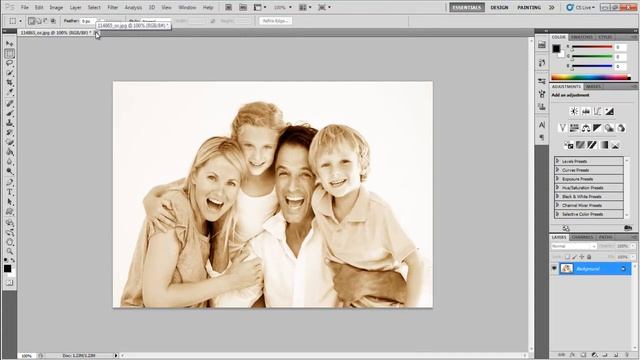Choose Intersect with selection mode
The image size is (640, 360).
tap(53, 21)
